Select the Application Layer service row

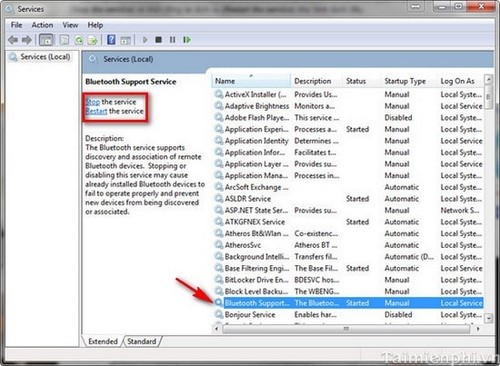(348, 164)
